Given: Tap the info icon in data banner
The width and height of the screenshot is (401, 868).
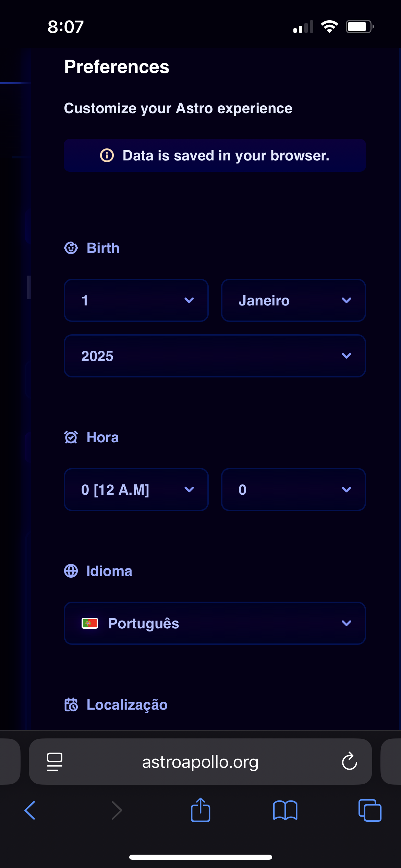Looking at the screenshot, I should [x=107, y=155].
